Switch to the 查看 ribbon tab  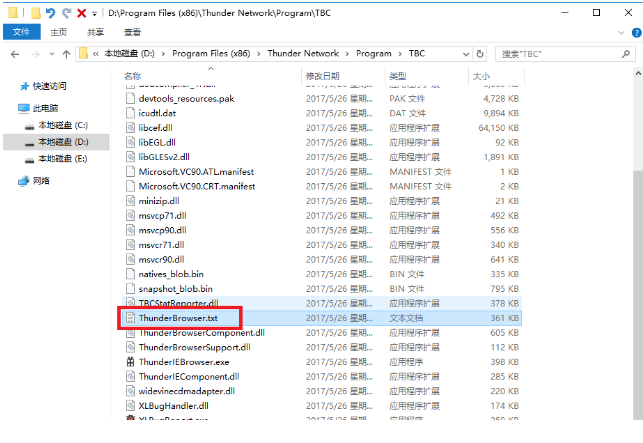pyautogui.click(x=132, y=32)
